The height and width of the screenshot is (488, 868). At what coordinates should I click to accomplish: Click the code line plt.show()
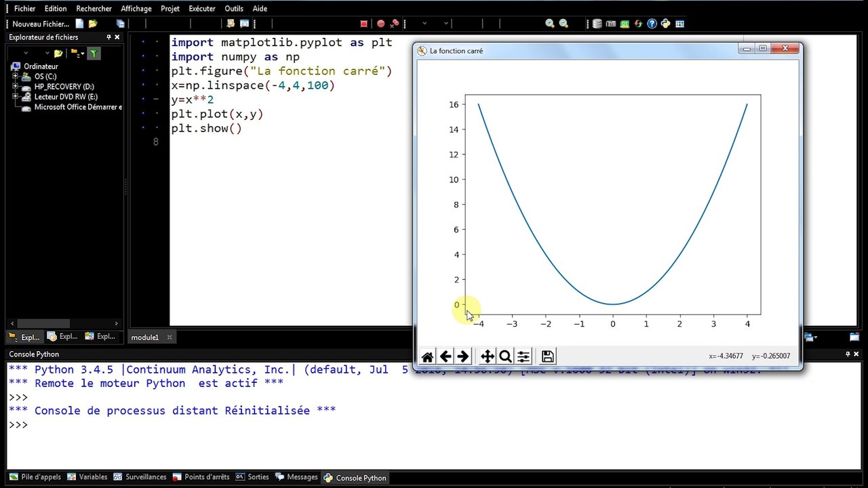(206, 128)
